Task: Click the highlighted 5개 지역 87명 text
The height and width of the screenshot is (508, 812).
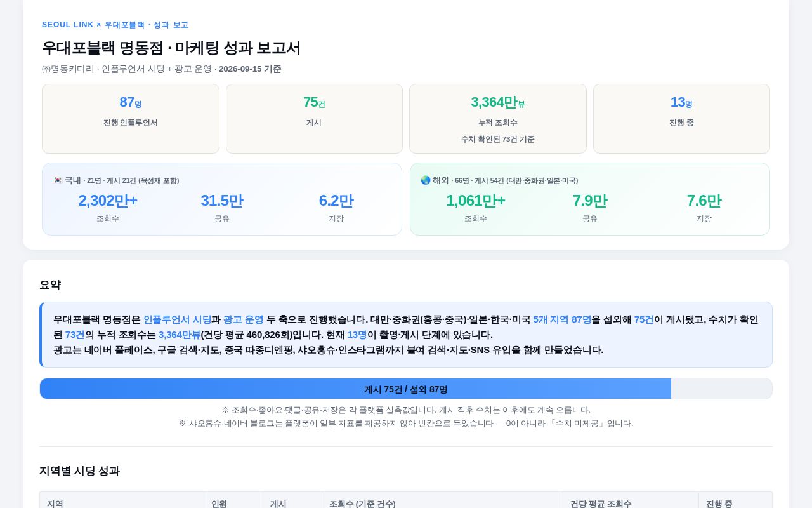Action: 562,319
